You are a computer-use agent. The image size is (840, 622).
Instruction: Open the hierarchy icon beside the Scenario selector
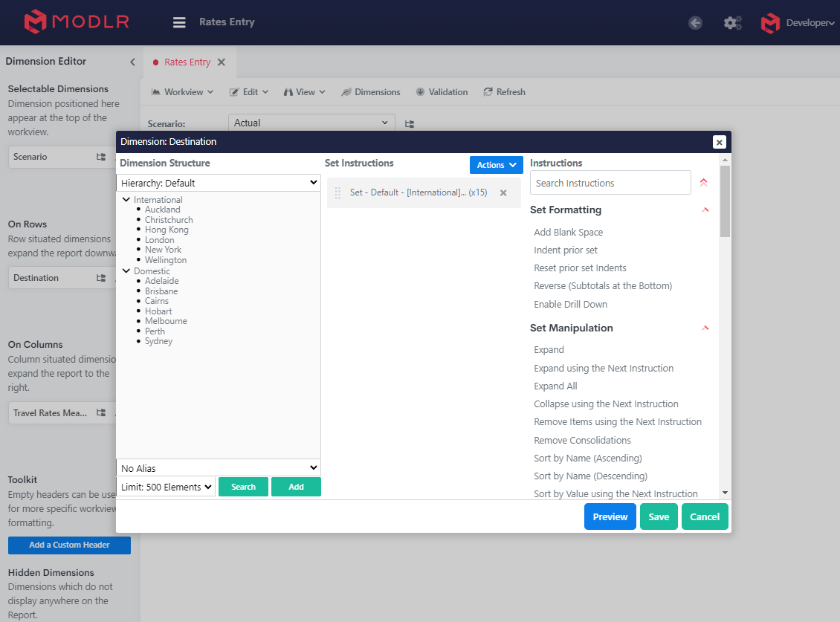(x=408, y=123)
